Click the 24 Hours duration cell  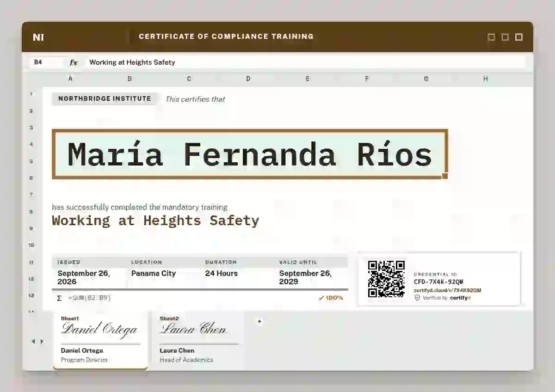pyautogui.click(x=222, y=273)
